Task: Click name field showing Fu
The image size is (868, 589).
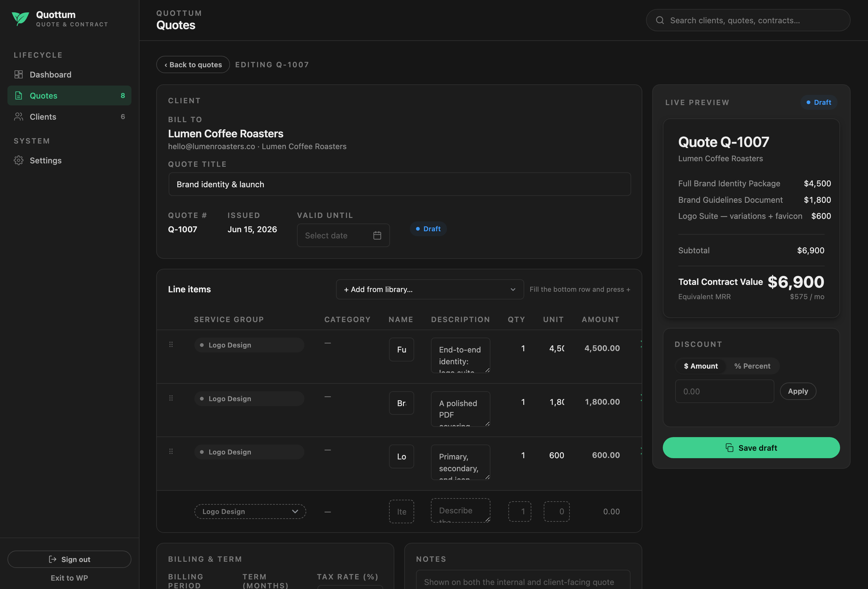Action: 401,350
